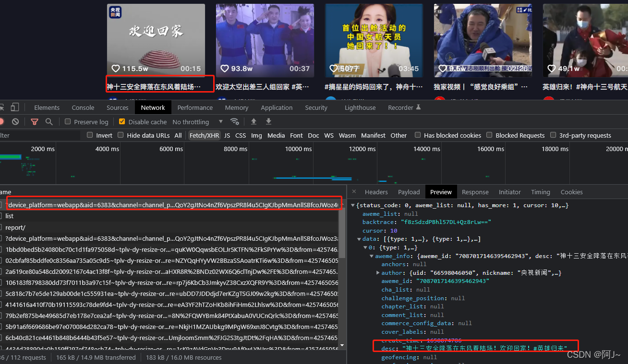This screenshot has width=628, height=364.
Task: Expand the author object node
Action: point(378,273)
